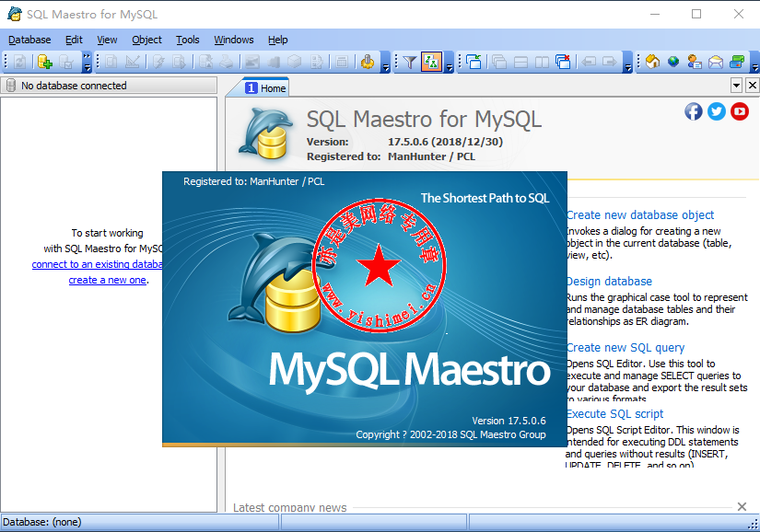Click the greyed grid table toolbar icon

pyautogui.click(x=342, y=62)
